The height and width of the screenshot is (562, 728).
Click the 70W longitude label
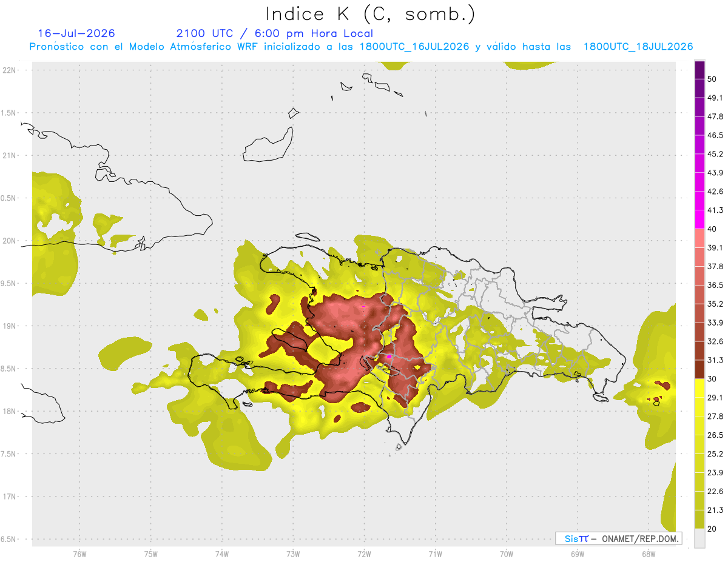507,554
